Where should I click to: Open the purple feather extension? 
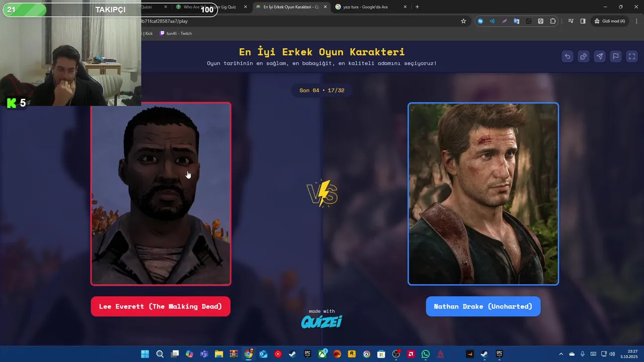click(504, 21)
